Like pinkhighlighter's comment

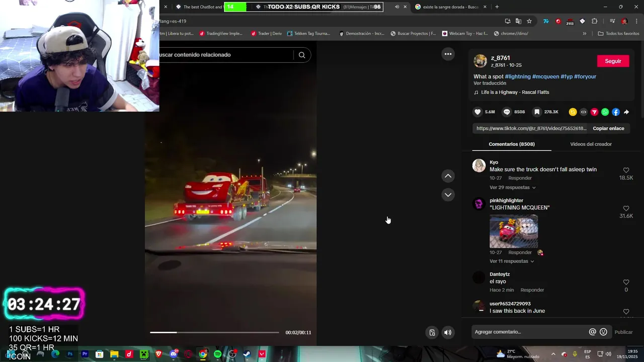tap(626, 208)
